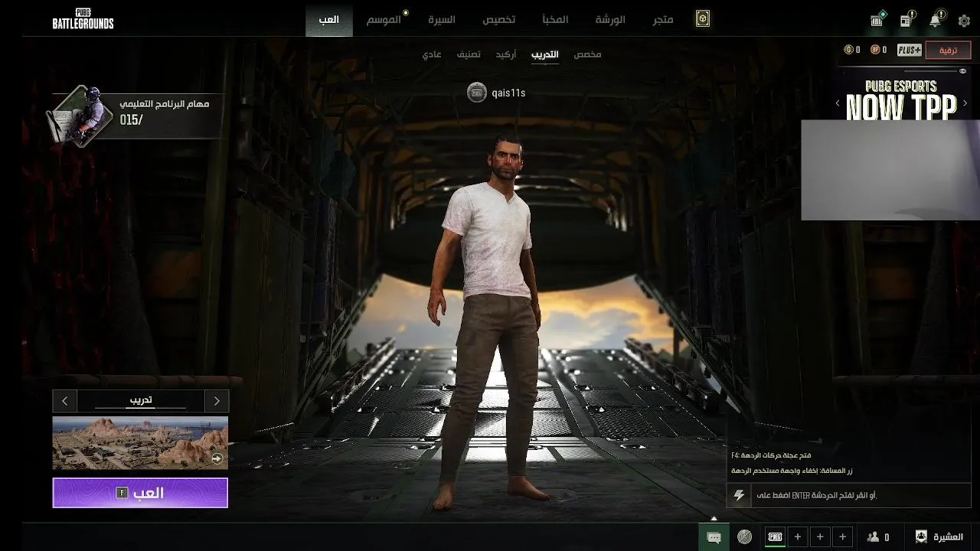980x551 pixels.
Task: Open the news feed icon
Action: point(906,20)
